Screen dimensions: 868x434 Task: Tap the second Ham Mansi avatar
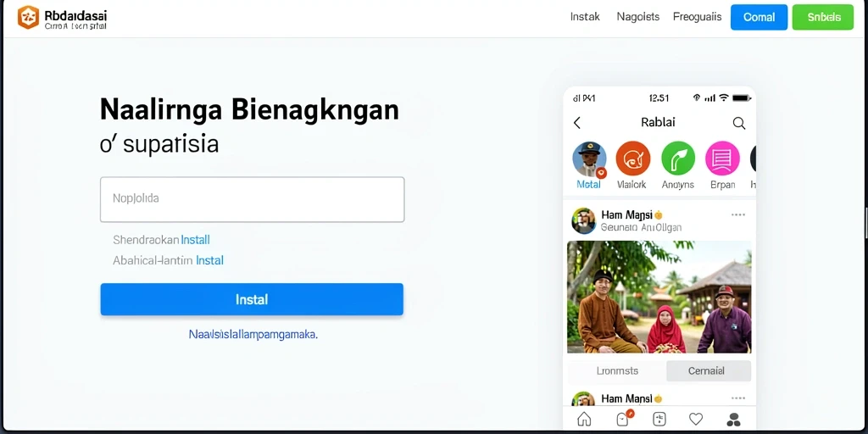tap(583, 399)
